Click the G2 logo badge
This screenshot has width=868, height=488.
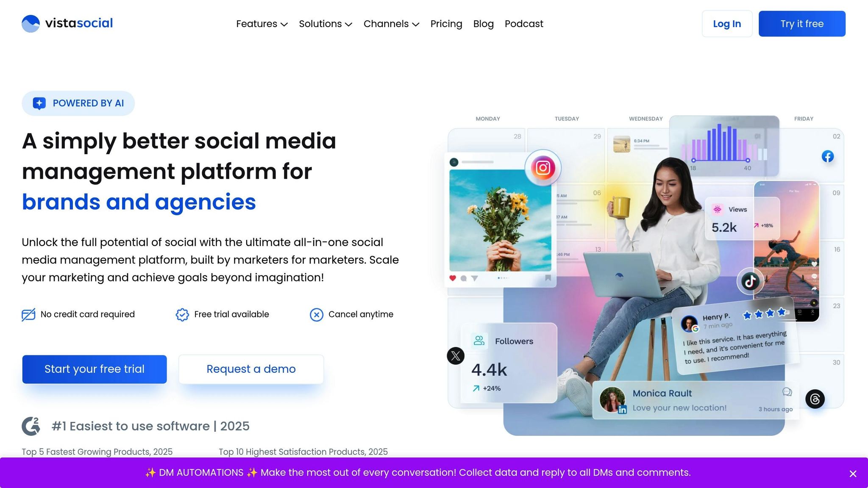31,426
